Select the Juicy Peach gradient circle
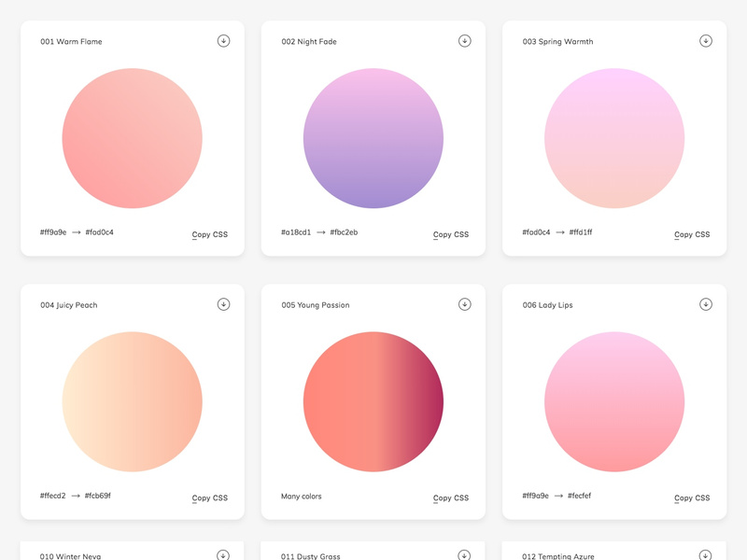Screen dimensions: 747x560 [133, 401]
